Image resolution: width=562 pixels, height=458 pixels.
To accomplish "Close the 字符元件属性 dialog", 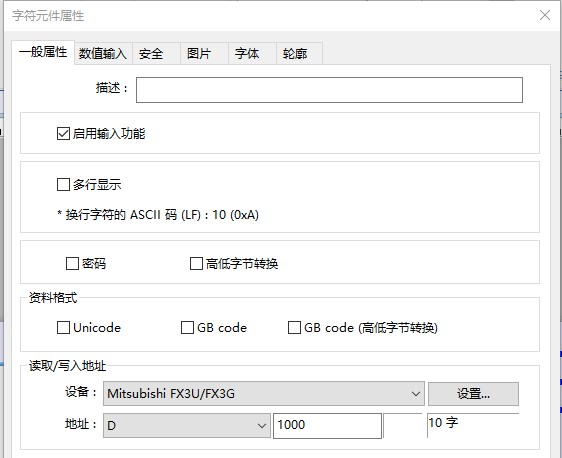I will click(x=545, y=15).
